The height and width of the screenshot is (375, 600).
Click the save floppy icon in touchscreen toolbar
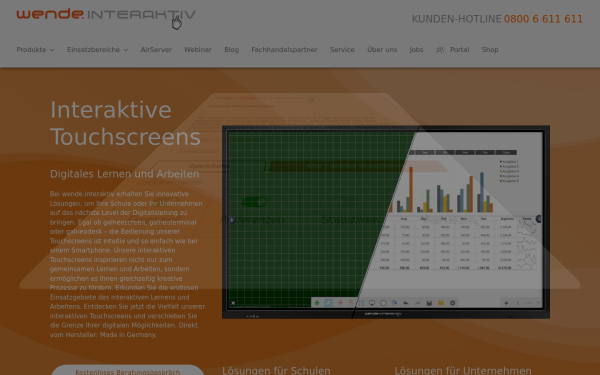tap(429, 303)
